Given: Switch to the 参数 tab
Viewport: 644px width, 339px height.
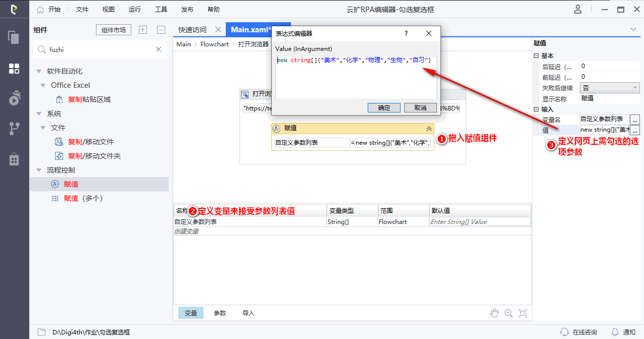Looking at the screenshot, I should (220, 313).
